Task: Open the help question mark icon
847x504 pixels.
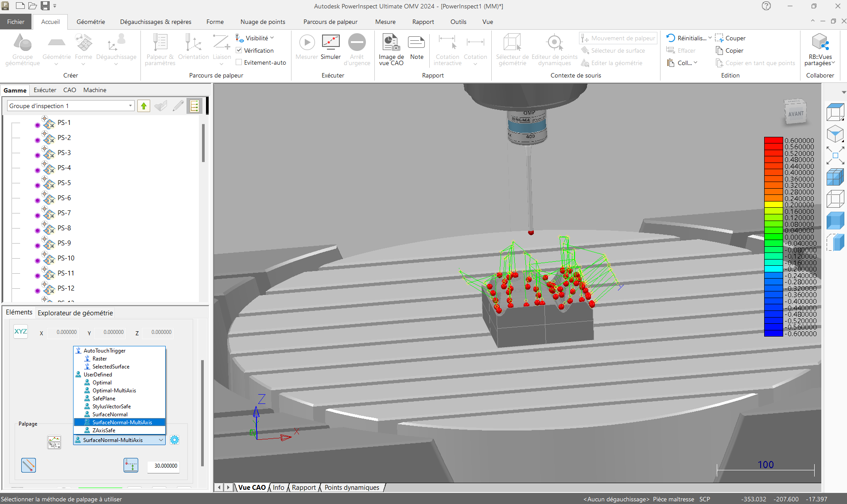Action: (x=766, y=6)
